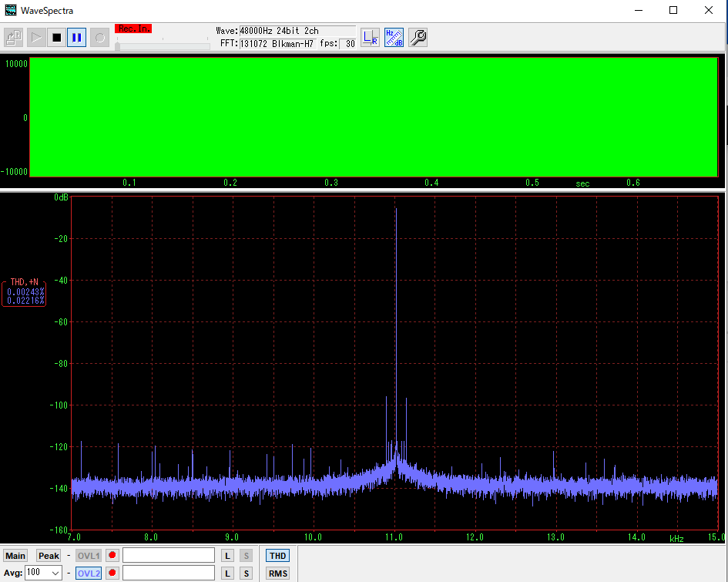The height and width of the screenshot is (582, 728).
Task: Start playback with the play button
Action: coord(36,38)
